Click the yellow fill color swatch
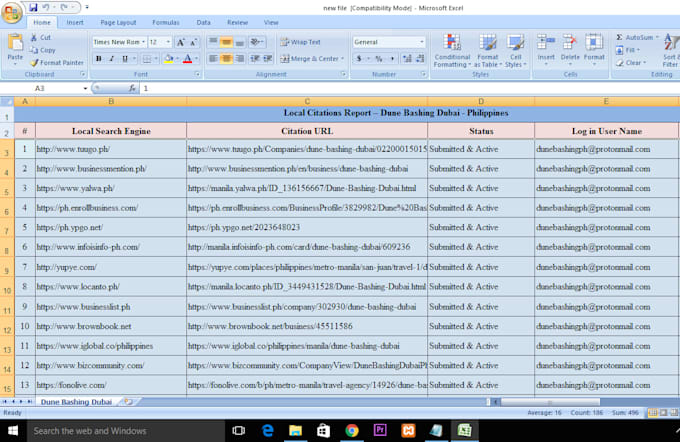 167,59
